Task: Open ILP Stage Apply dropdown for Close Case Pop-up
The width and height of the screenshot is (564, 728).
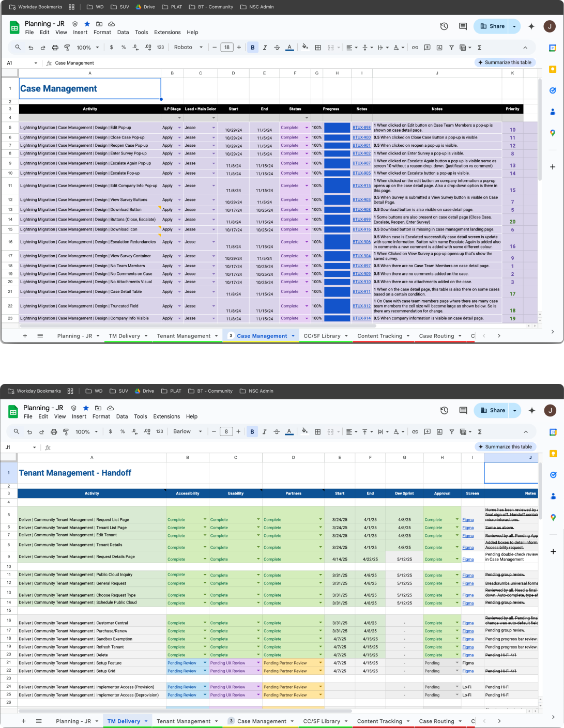Action: coord(179,137)
